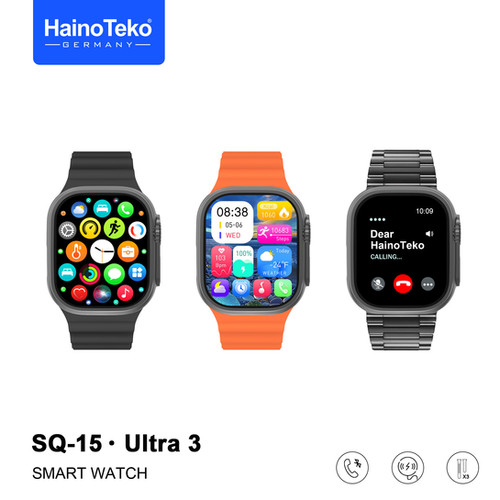Tap the red heart rate app icon
Viewport: 500px width, 500px height.
tap(79, 293)
